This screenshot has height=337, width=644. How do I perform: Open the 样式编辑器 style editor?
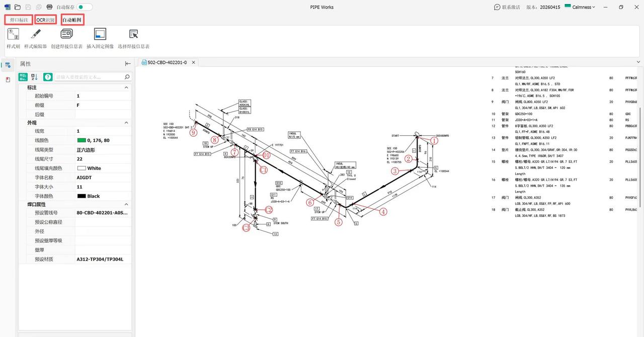coord(35,39)
